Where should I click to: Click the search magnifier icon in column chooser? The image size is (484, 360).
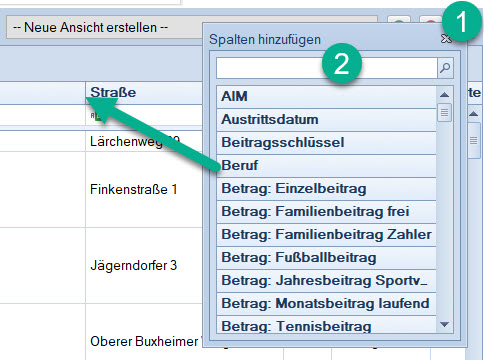(445, 68)
